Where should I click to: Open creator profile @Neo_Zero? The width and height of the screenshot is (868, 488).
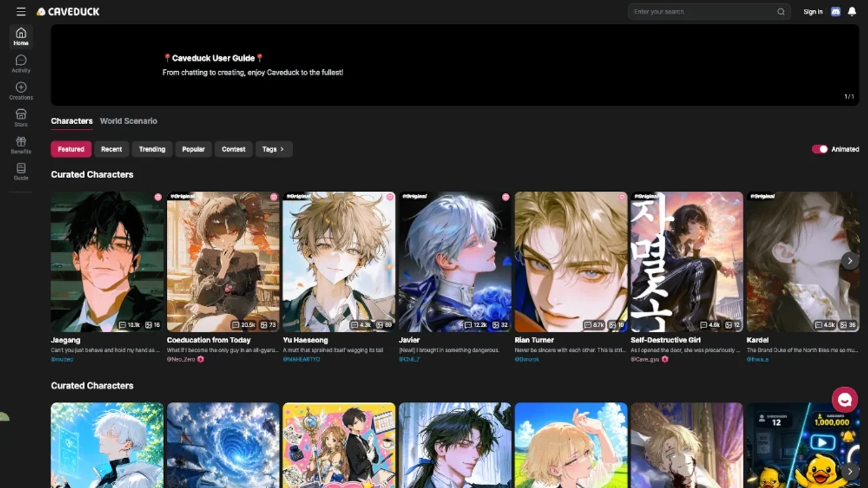click(x=181, y=359)
